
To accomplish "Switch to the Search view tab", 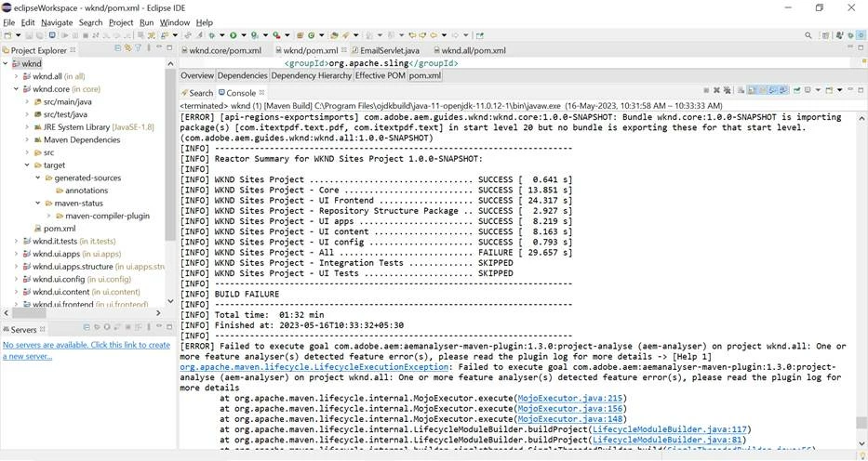I will (x=197, y=93).
